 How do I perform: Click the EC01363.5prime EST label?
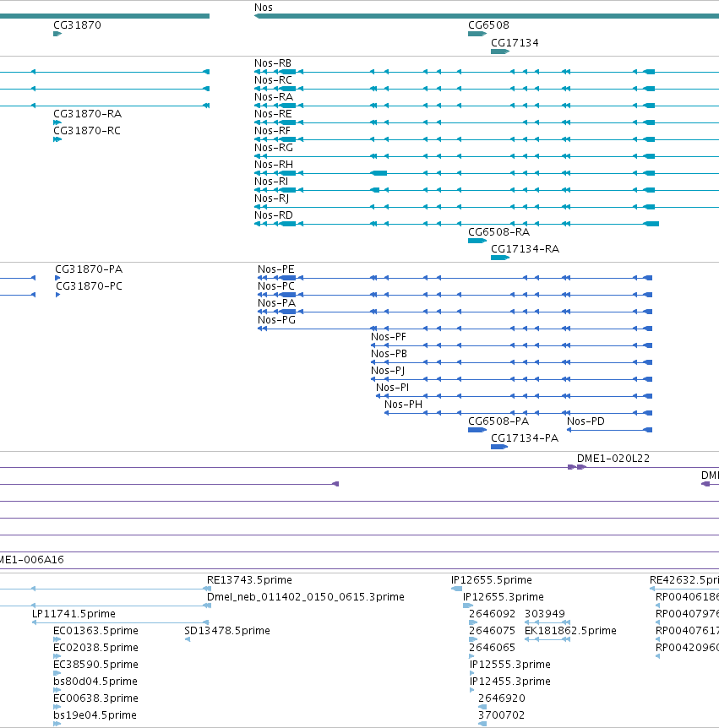pyautogui.click(x=95, y=631)
